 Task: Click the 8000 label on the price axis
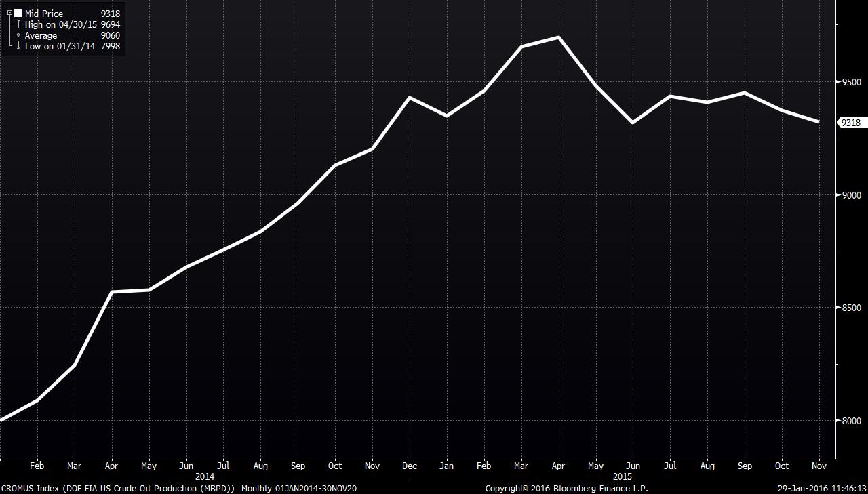[x=851, y=421]
